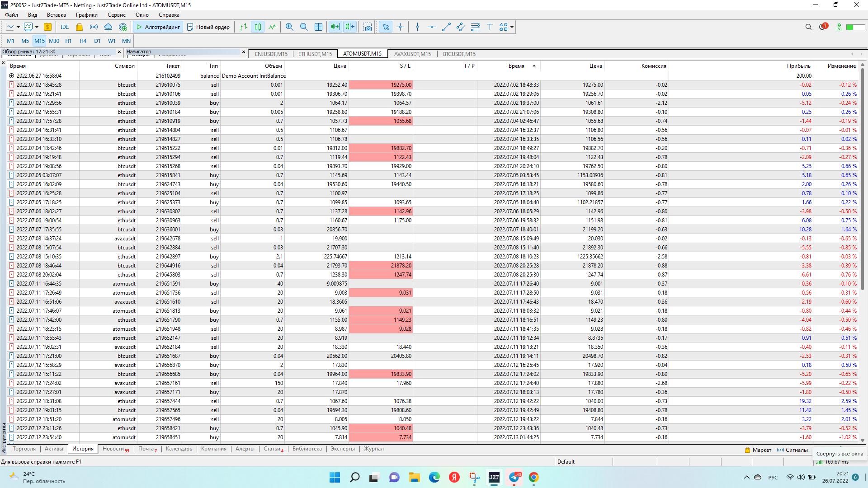Click the zoom in magnifier icon
The image size is (868, 488).
pos(289,27)
